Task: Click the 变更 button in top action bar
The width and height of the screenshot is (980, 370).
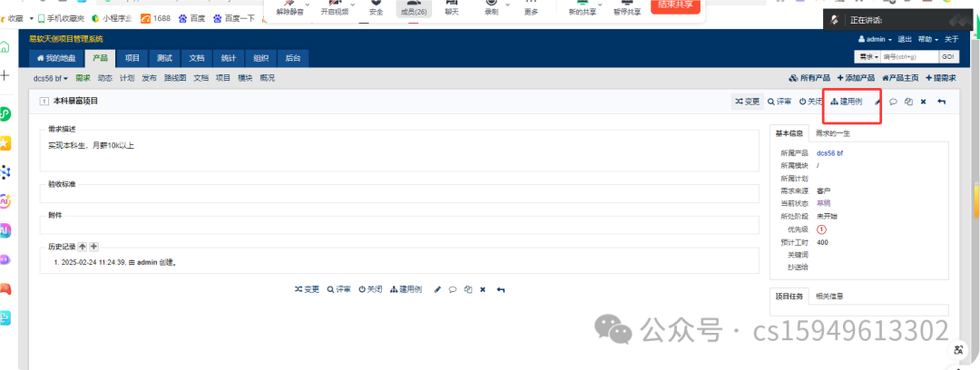Action: pyautogui.click(x=748, y=102)
